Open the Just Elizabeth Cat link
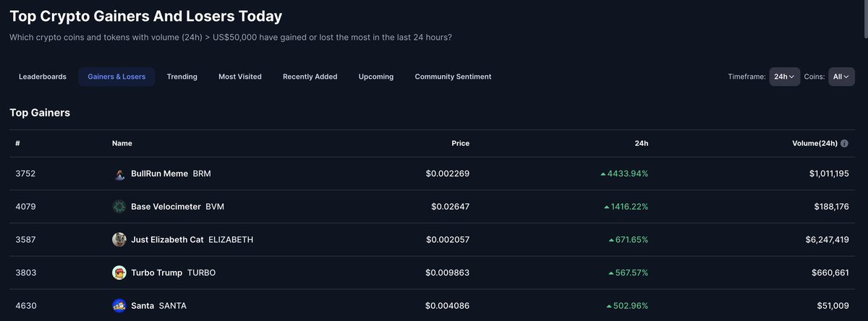Screen dimensions: 868x321 [167, 239]
